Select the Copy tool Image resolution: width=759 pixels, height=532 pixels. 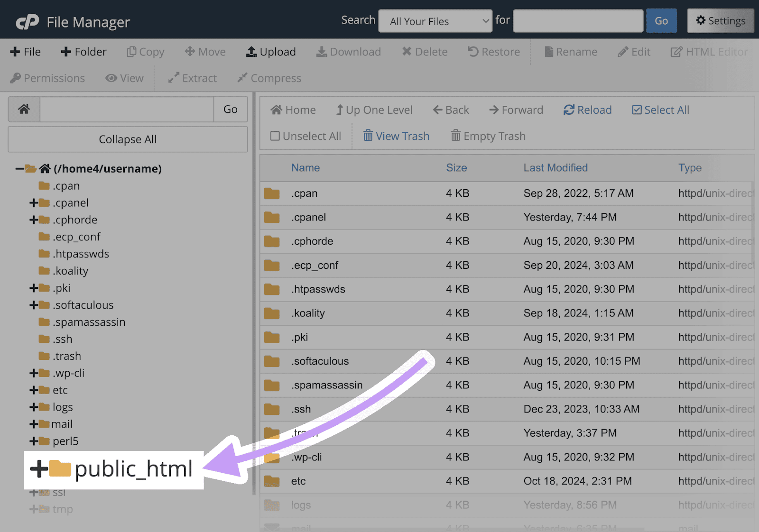[145, 52]
